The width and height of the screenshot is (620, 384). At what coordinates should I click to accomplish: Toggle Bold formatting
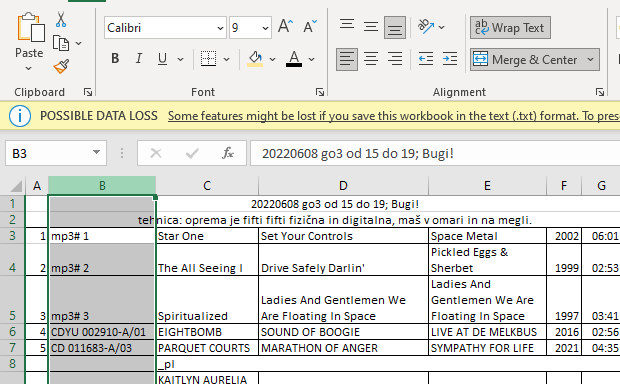click(x=115, y=59)
